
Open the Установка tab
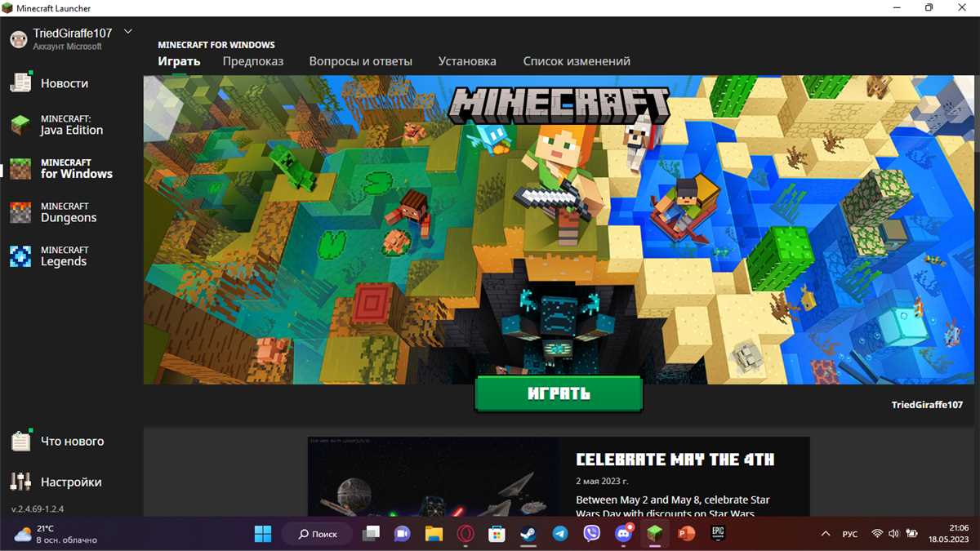pos(467,61)
